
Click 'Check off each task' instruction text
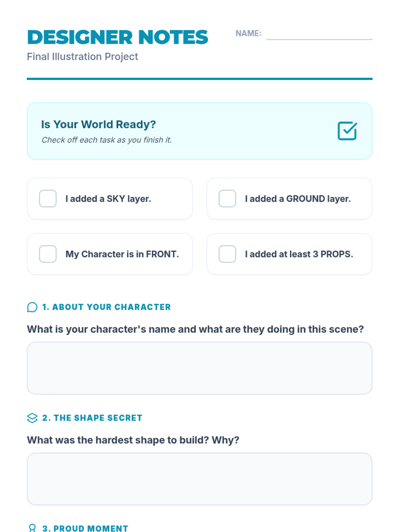106,140
